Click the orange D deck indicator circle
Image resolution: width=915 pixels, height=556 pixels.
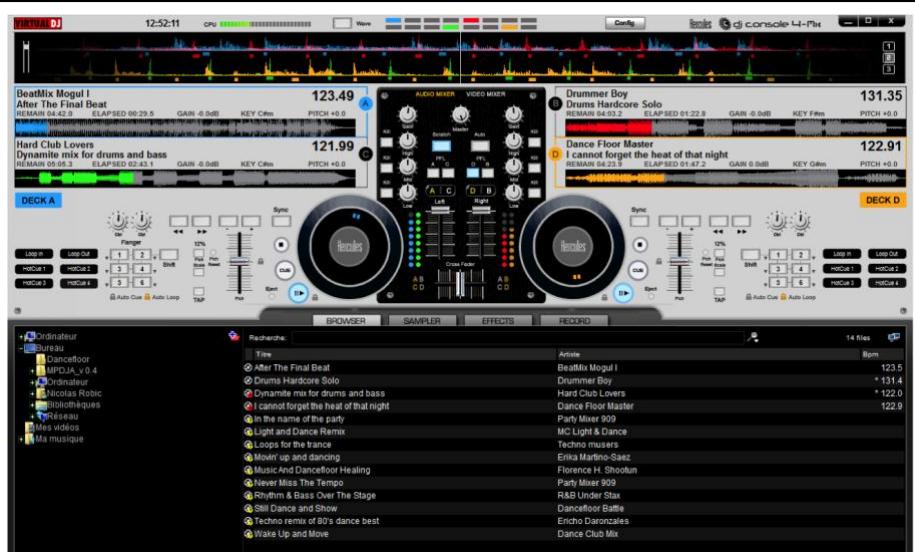555,154
